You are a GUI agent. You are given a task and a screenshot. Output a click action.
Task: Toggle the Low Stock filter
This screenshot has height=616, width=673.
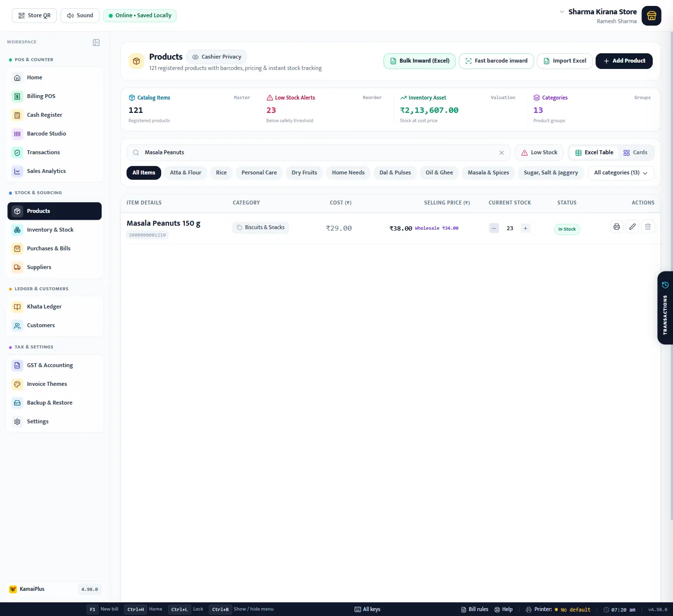click(x=539, y=153)
